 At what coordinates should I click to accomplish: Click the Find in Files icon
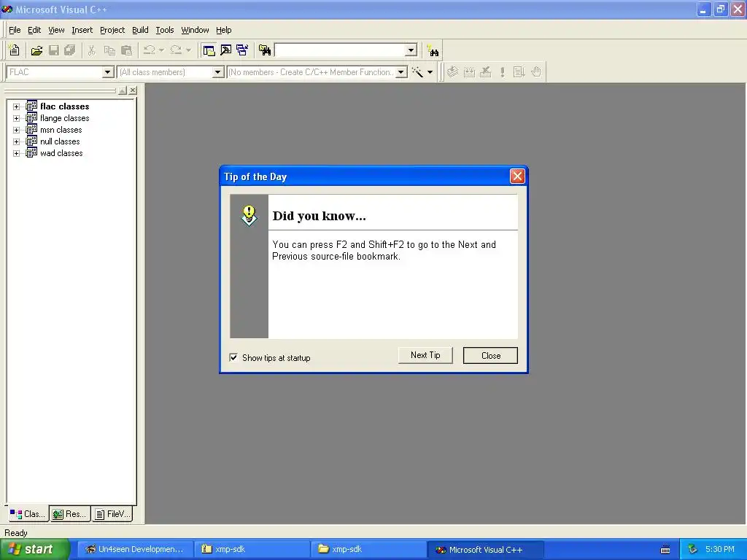265,50
